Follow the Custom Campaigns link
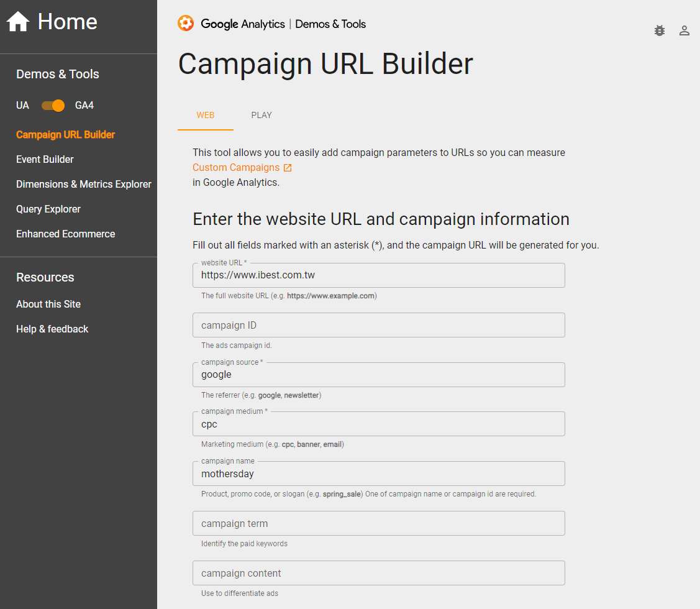This screenshot has height=609, width=700. click(236, 168)
